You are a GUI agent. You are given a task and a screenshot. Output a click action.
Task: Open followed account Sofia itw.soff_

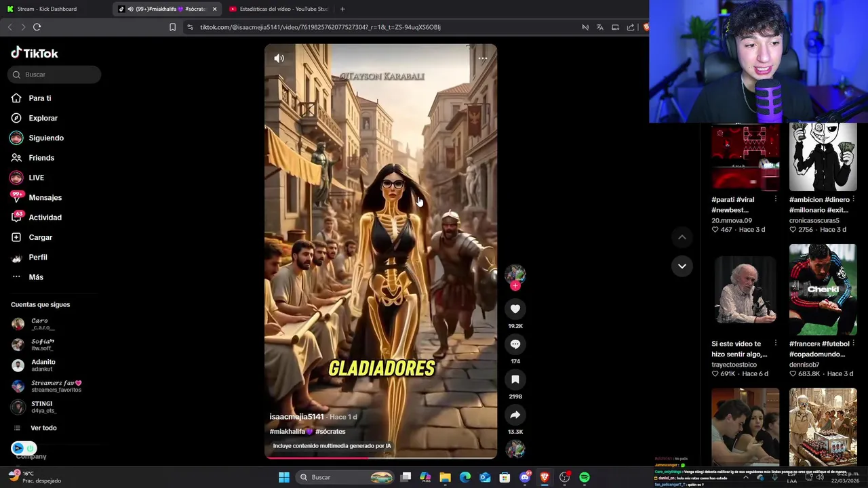point(34,344)
